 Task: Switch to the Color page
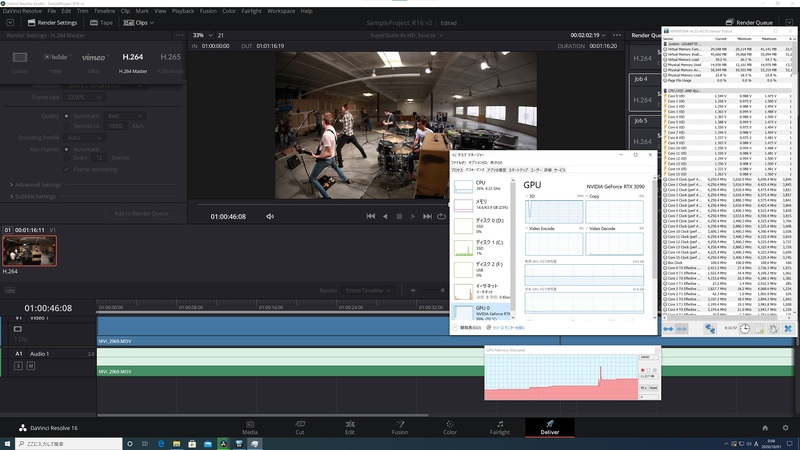click(x=449, y=428)
